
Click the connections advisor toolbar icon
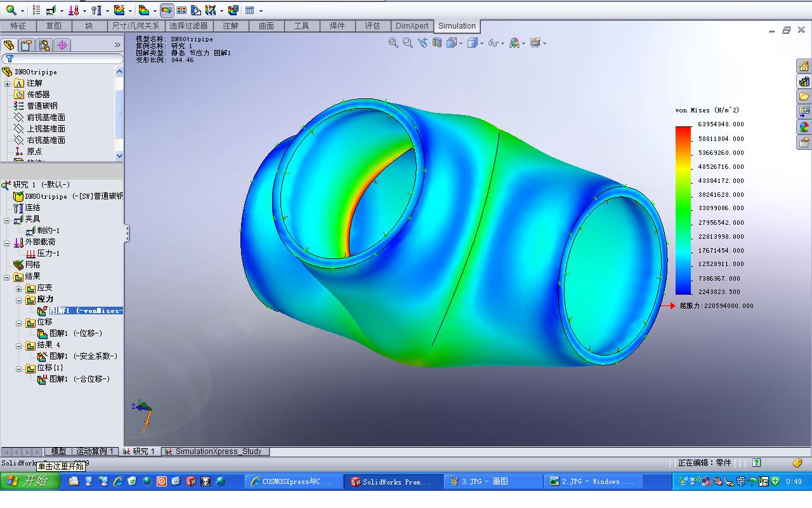(96, 10)
